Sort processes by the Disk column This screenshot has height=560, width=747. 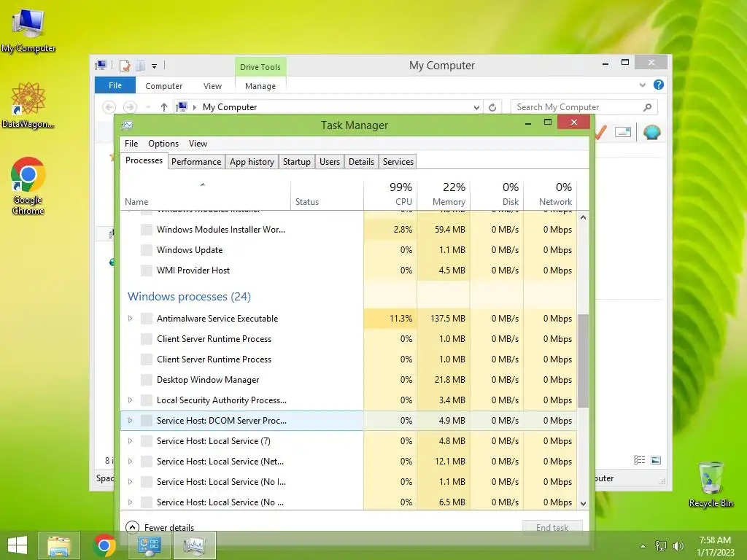[x=497, y=195]
